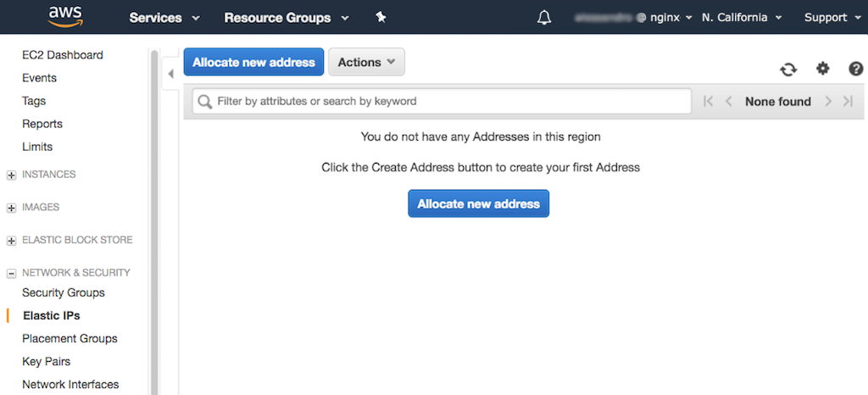The height and width of the screenshot is (395, 868).
Task: Expand the INSTANCES section
Action: point(12,175)
